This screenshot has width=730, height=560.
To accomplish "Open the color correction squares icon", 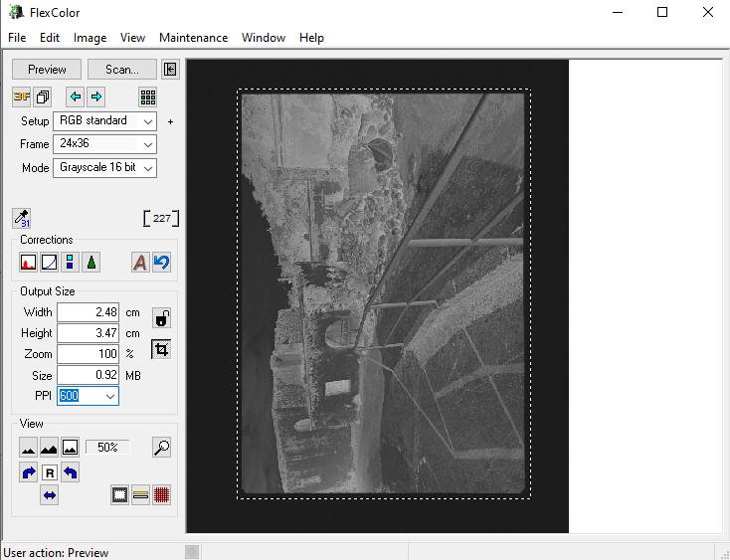I will (x=70, y=262).
